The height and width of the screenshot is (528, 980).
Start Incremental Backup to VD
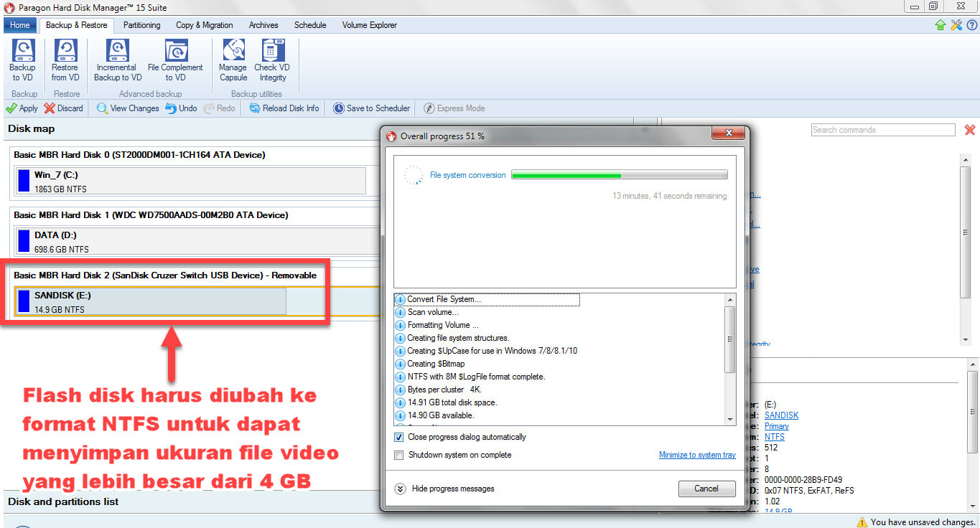click(118, 61)
